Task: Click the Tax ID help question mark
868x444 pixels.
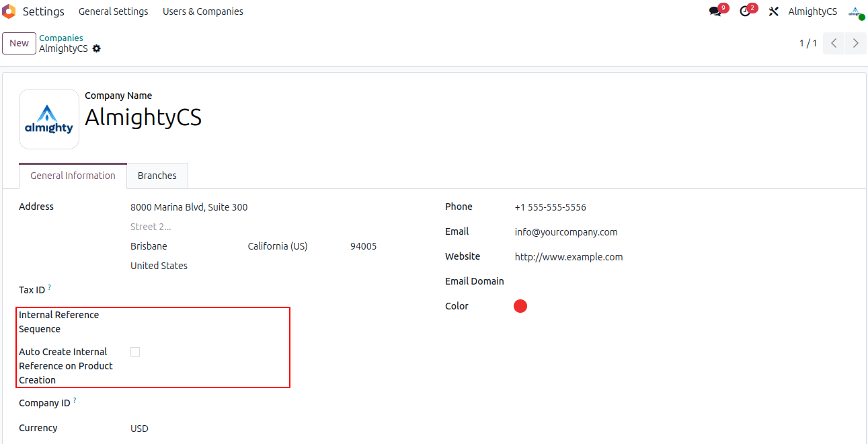Action: pyautogui.click(x=49, y=288)
